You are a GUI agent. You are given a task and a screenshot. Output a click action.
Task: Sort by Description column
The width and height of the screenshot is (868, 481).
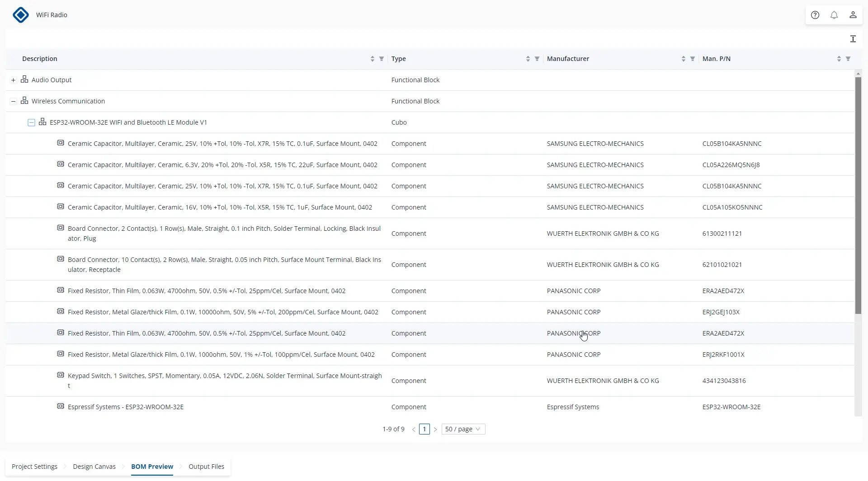pyautogui.click(x=372, y=59)
